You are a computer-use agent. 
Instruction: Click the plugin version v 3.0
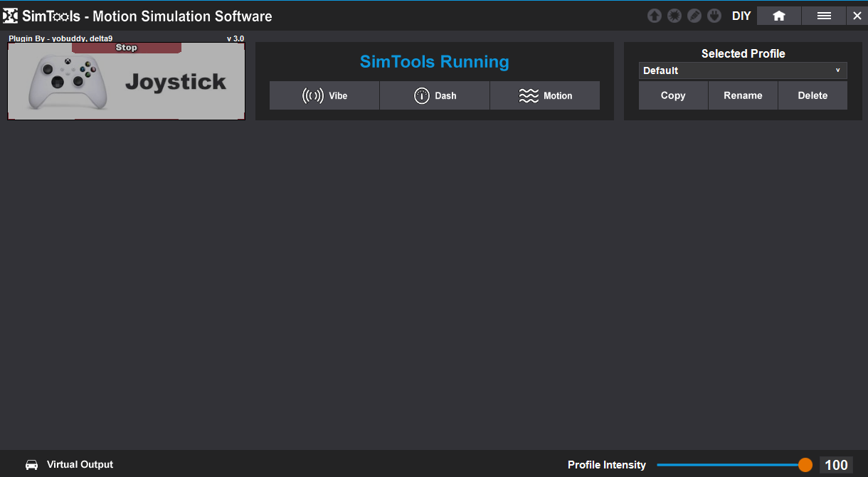pyautogui.click(x=235, y=38)
